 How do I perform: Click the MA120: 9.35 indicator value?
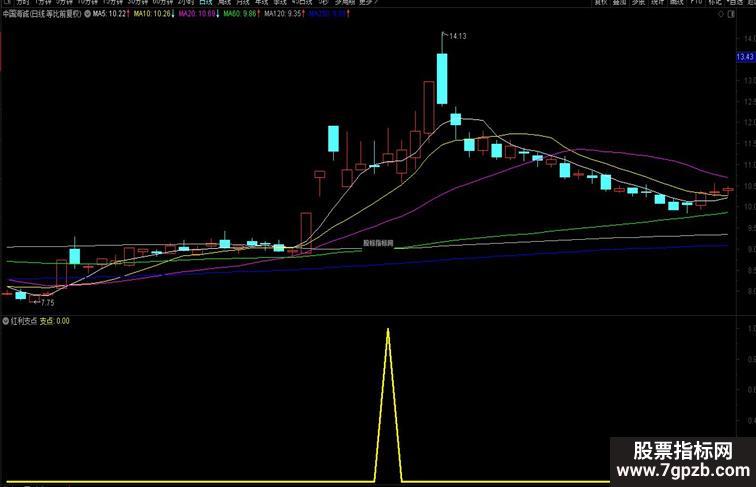click(x=282, y=14)
